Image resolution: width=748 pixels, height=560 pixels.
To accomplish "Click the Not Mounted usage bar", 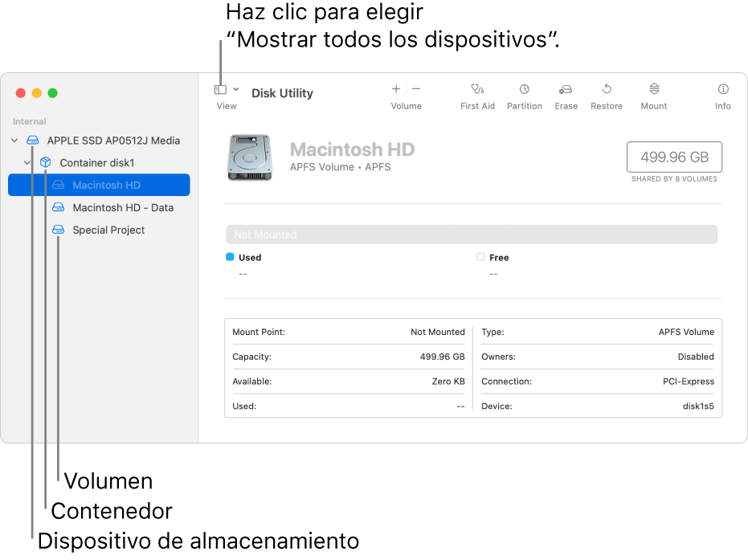I will (x=472, y=235).
